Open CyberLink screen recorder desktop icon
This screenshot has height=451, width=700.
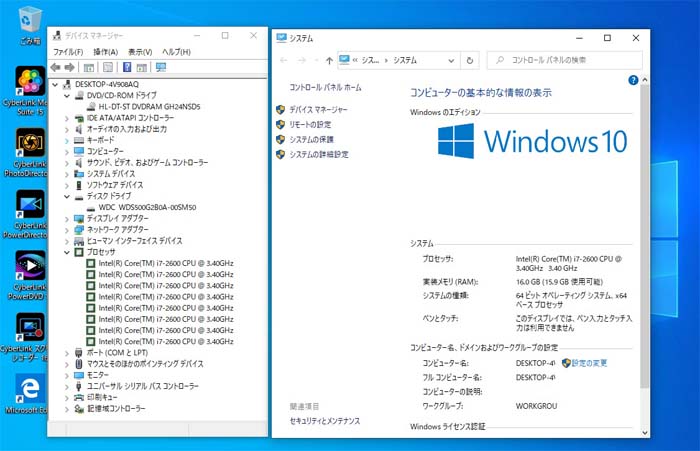pyautogui.click(x=30, y=337)
